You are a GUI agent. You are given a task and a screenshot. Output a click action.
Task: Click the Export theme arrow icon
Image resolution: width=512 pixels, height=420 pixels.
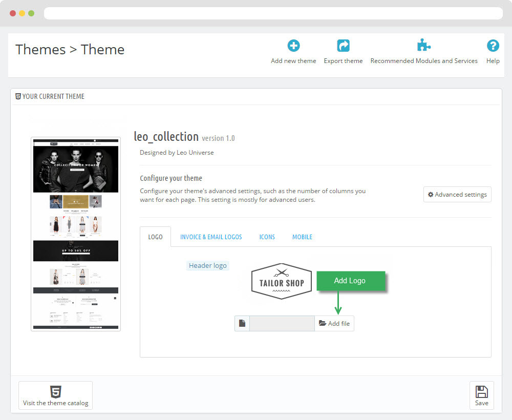[343, 46]
